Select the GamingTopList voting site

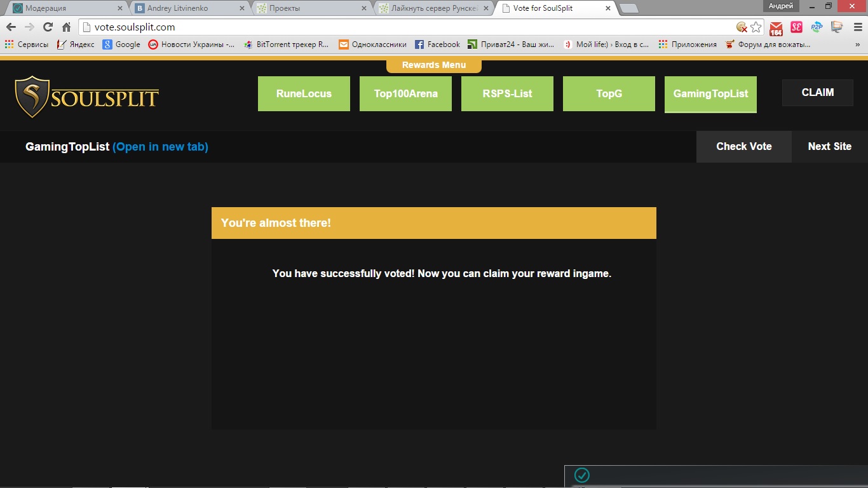point(710,94)
